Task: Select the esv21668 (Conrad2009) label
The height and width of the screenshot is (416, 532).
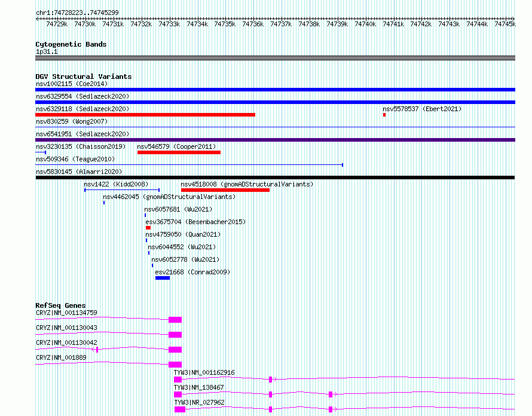Action: point(192,272)
